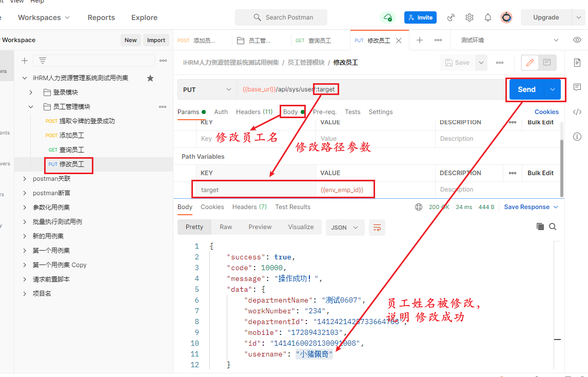This screenshot has height=377, width=588.
Task: Open the Save Response dropdown
Action: (531, 207)
